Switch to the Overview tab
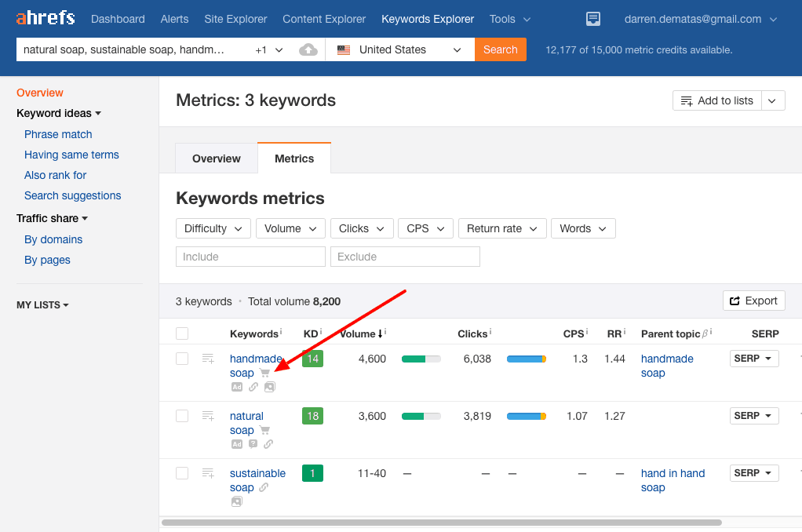 pos(216,158)
